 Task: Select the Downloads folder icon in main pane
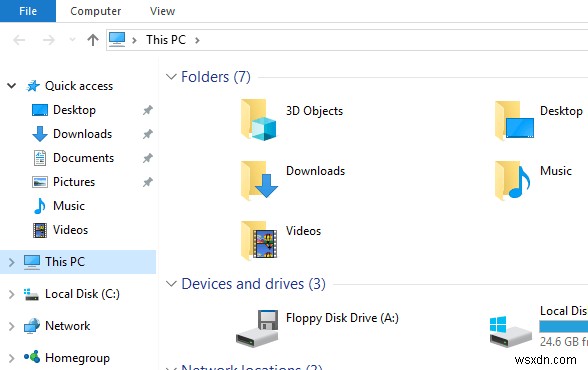click(x=259, y=180)
